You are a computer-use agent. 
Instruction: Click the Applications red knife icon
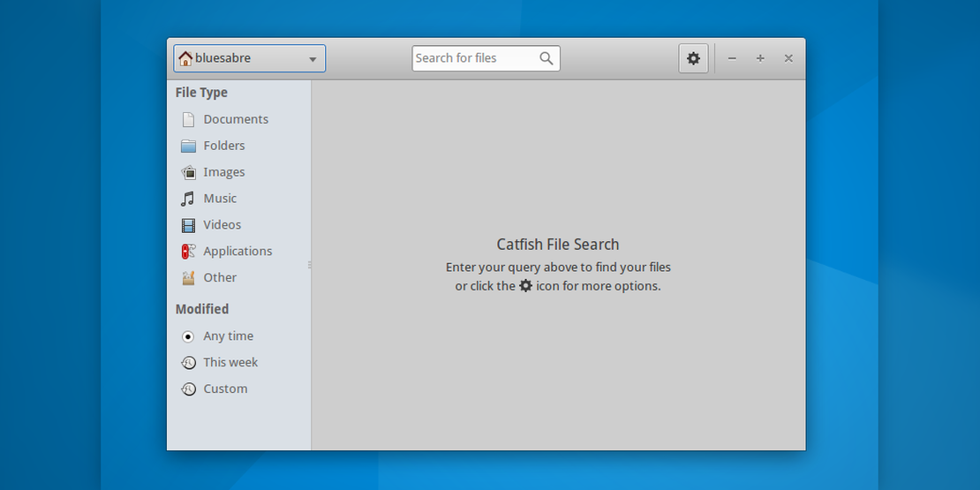pos(188,252)
